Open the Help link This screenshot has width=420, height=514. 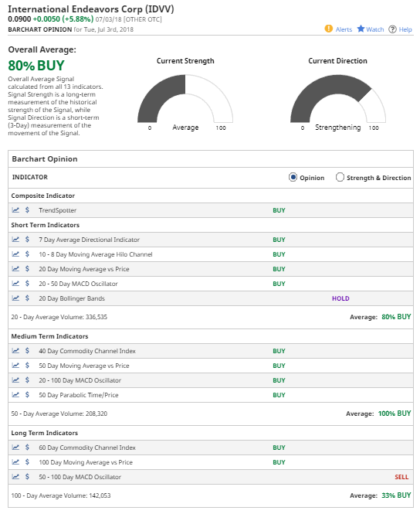(405, 29)
